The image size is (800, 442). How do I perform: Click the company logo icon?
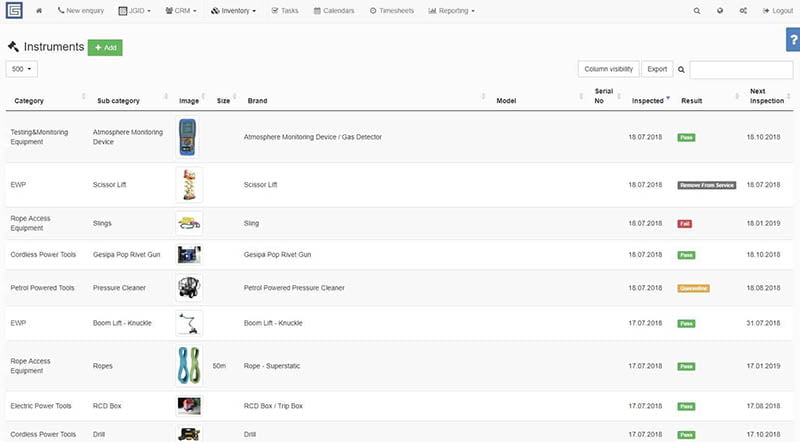pyautogui.click(x=13, y=11)
